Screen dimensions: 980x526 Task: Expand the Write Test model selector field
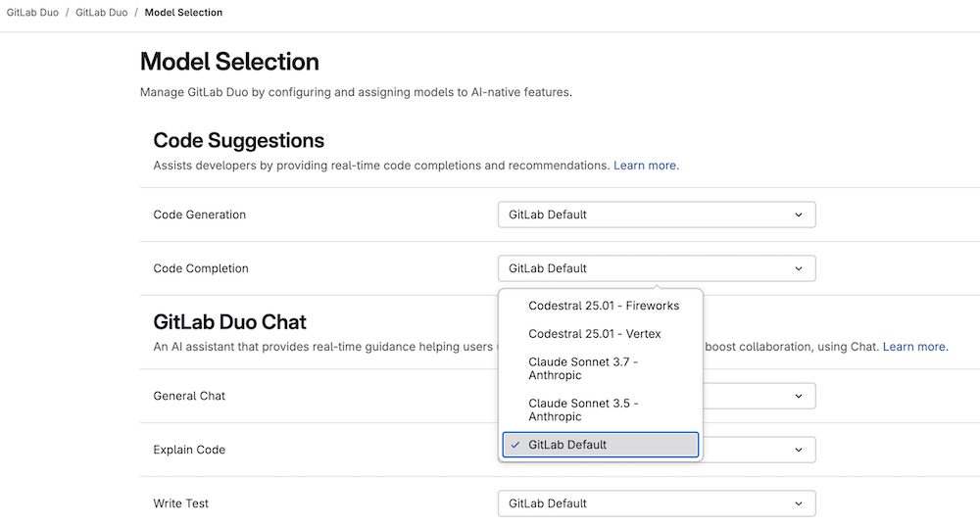click(x=656, y=503)
